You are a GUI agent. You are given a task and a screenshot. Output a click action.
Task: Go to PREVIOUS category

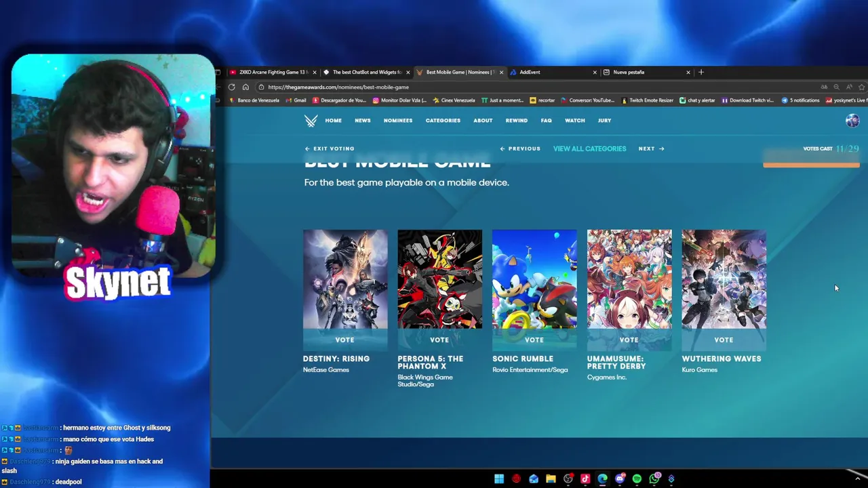point(520,148)
